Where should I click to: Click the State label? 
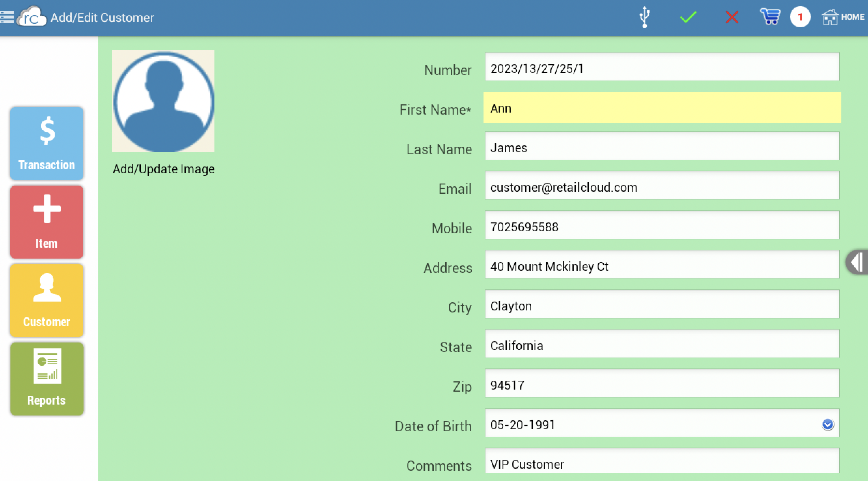coord(456,347)
